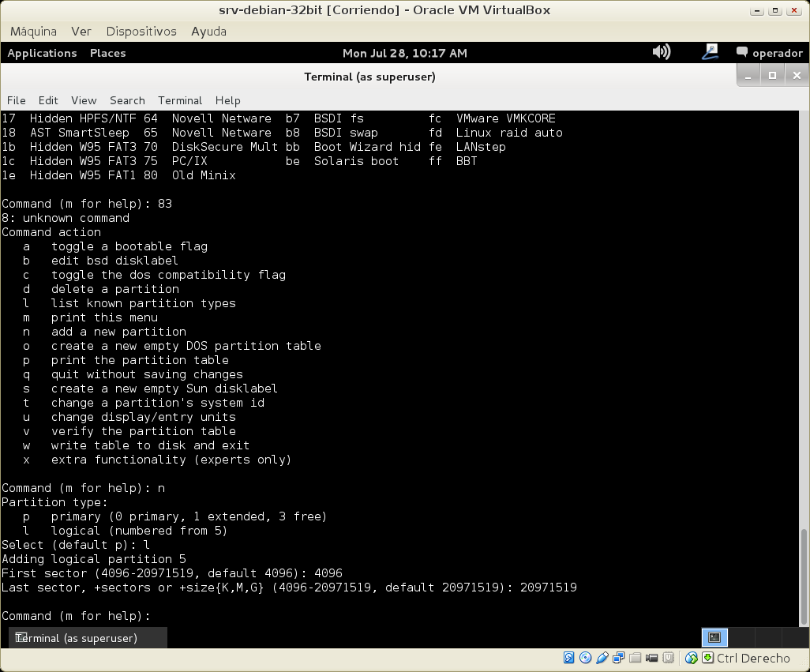The width and height of the screenshot is (810, 672).
Task: Open the shared folders status icon
Action: tap(635, 658)
